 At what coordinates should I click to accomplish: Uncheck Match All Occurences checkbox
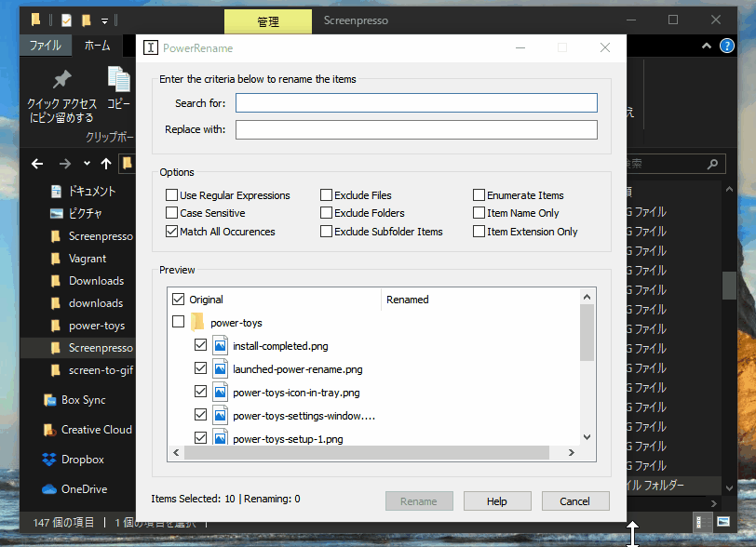coord(172,232)
